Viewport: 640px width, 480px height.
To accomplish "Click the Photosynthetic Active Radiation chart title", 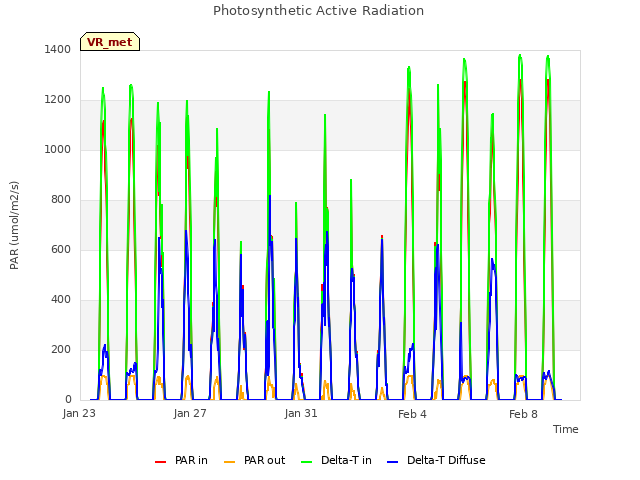I will coord(318,11).
